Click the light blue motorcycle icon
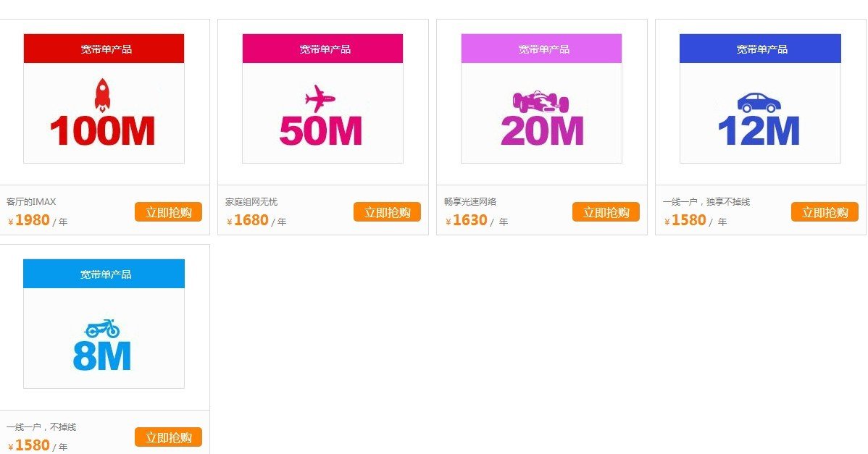 [102, 329]
